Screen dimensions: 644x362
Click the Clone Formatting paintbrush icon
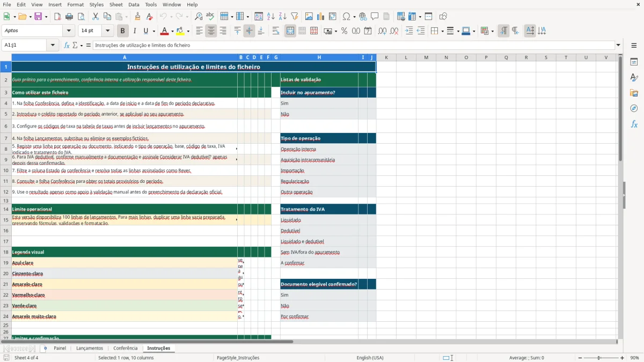[x=137, y=17]
